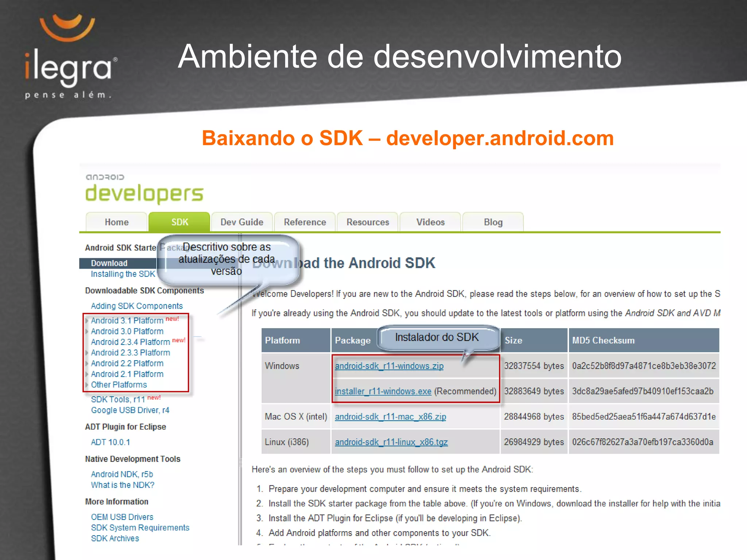
Task: Download android-sdk_r11-linux_x86.tgz
Action: click(391, 442)
